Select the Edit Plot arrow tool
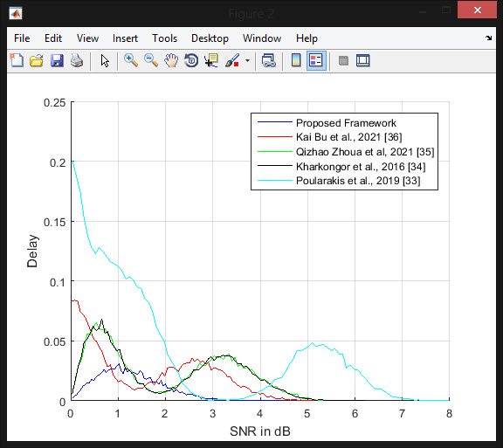503x448 pixels. click(105, 60)
